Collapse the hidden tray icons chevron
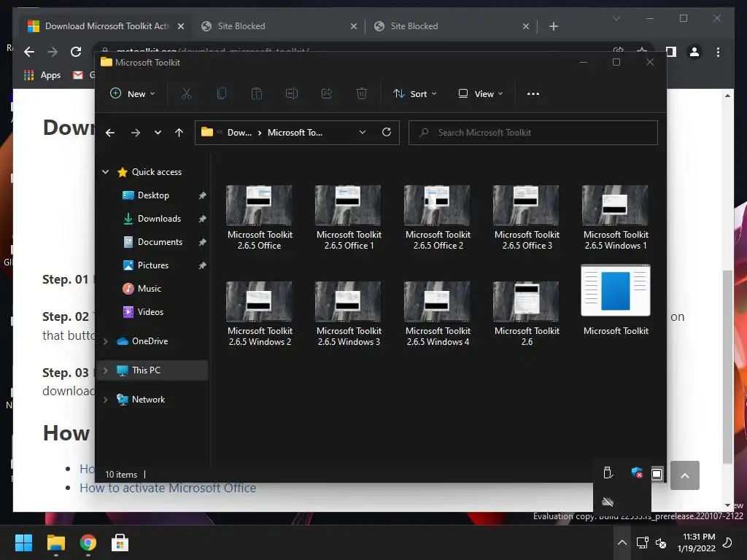This screenshot has width=747, height=560. (x=622, y=542)
